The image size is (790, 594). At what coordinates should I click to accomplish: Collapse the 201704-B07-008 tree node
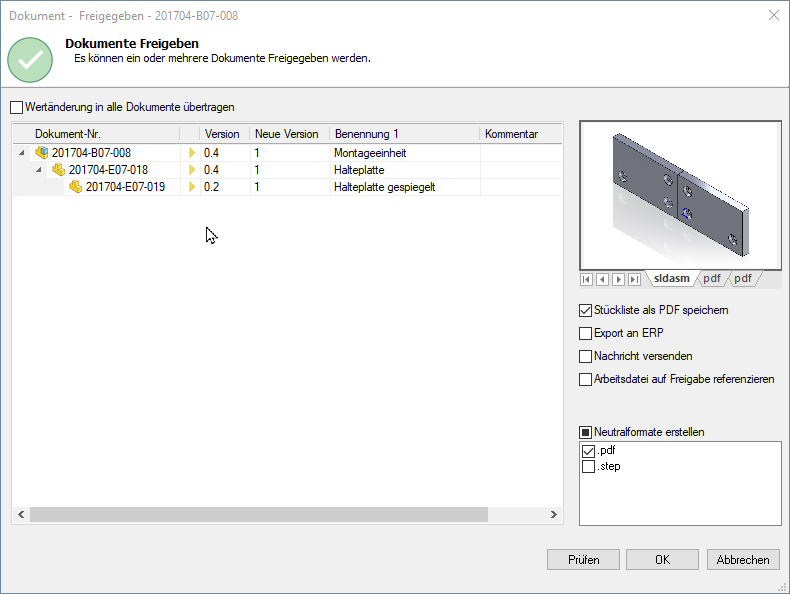tap(22, 153)
